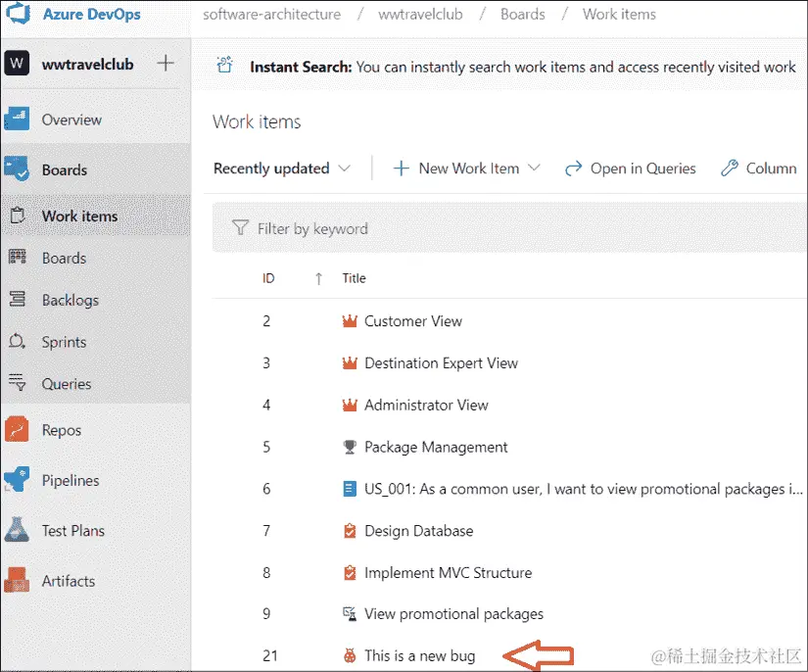
Task: Open Sprints in the sidebar
Action: (64, 342)
